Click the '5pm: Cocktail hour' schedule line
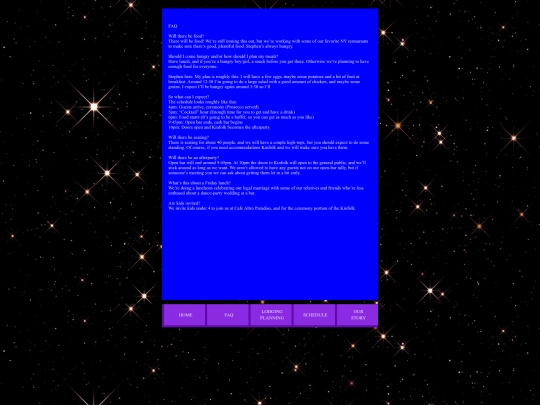540x405 pixels. 231,112
